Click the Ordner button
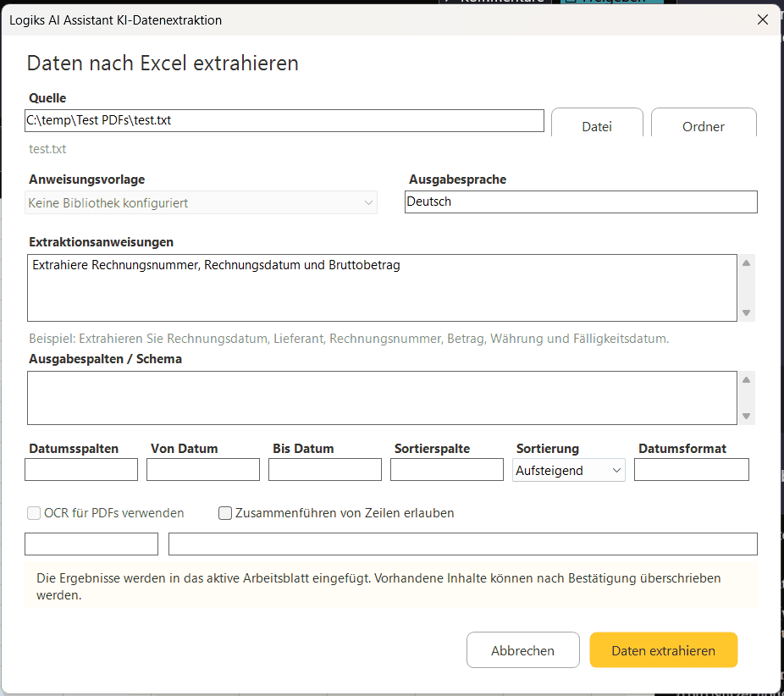 [x=704, y=123]
